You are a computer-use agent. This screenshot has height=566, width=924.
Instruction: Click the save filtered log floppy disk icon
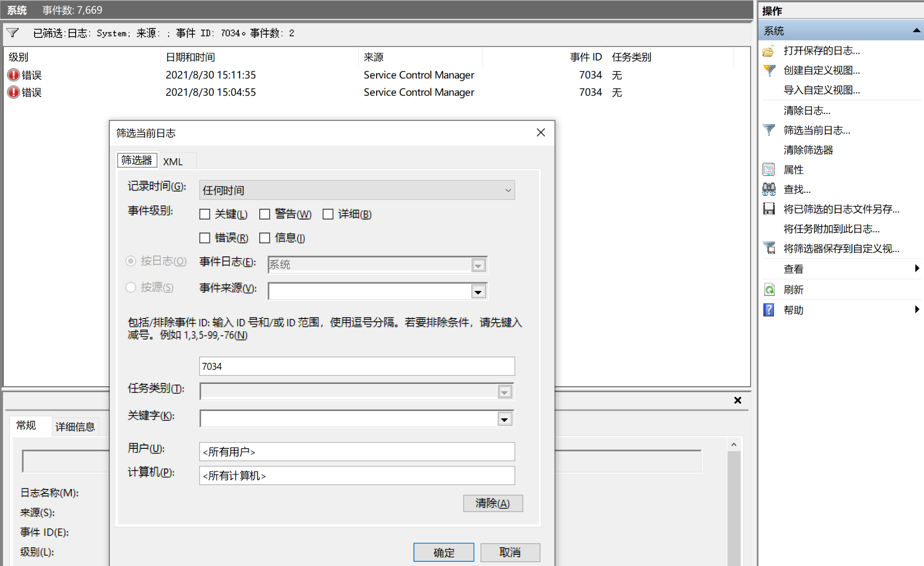point(769,209)
